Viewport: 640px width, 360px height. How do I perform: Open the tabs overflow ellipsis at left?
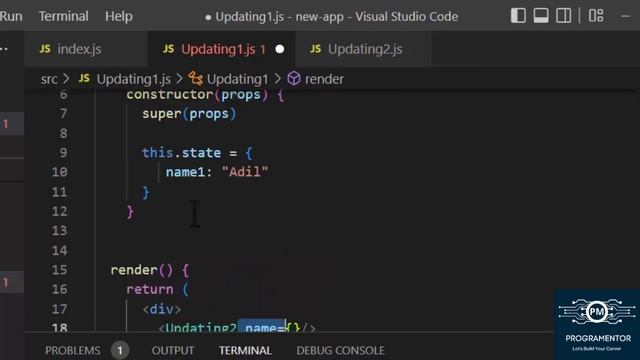4,49
